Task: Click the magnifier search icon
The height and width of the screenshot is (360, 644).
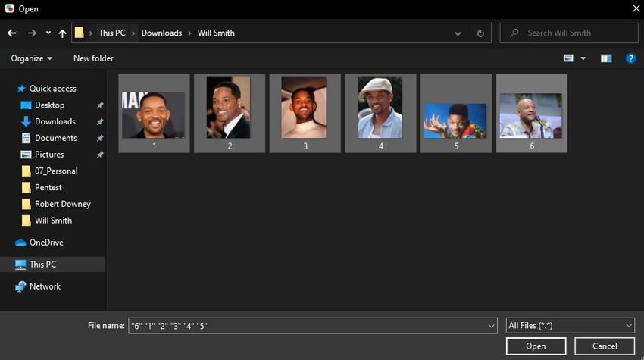Action: (514, 33)
